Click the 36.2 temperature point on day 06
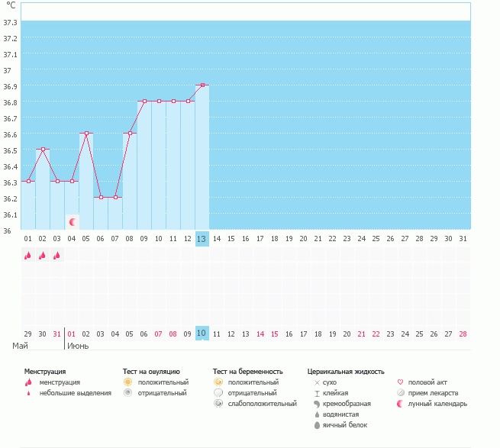Image resolution: width=500 pixels, height=448 pixels. coord(101,197)
